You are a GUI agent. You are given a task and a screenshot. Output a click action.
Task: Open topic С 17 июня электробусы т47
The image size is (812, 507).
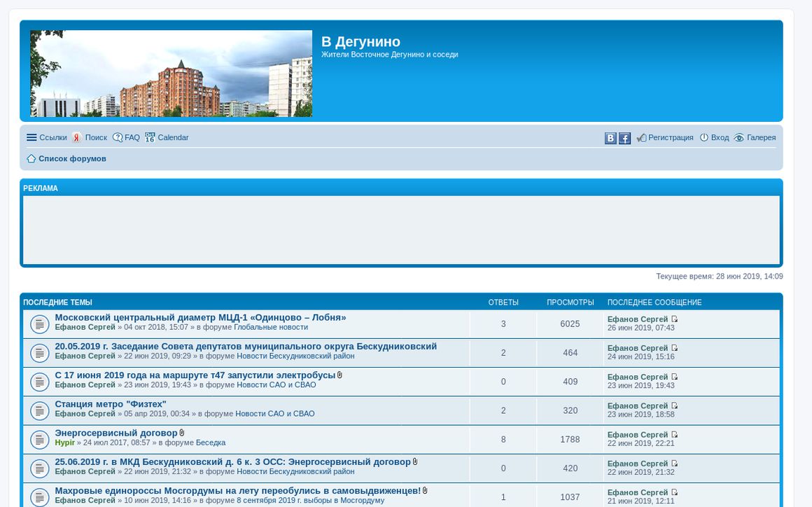tap(195, 375)
